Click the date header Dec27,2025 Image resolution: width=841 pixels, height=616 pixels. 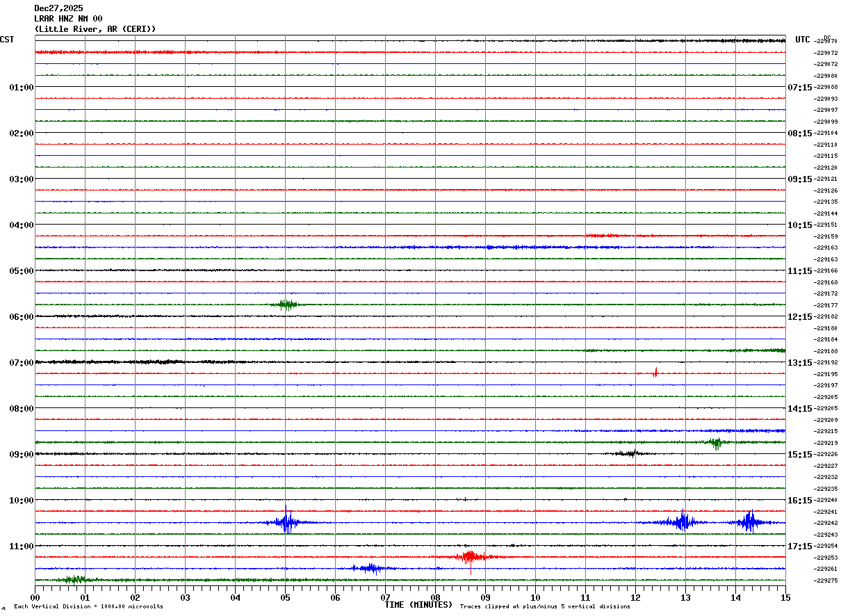point(58,8)
